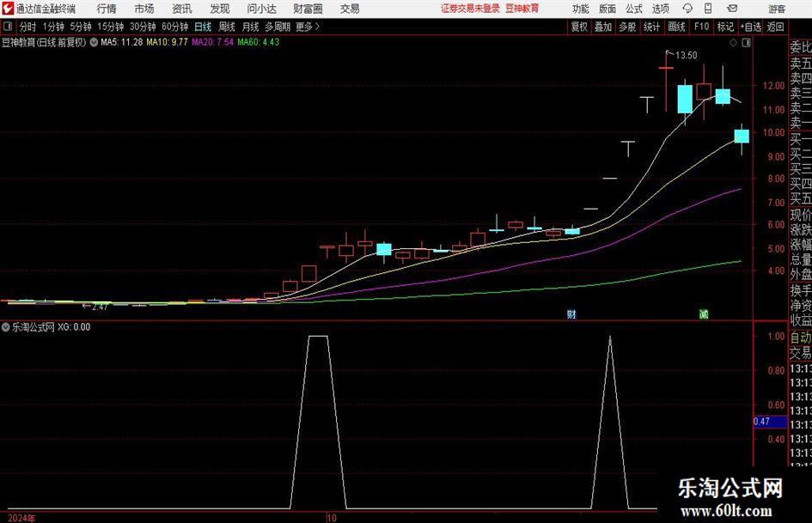Click the Tongdaxin app logo icon
Image resolution: width=812 pixels, height=523 pixels.
click(8, 9)
